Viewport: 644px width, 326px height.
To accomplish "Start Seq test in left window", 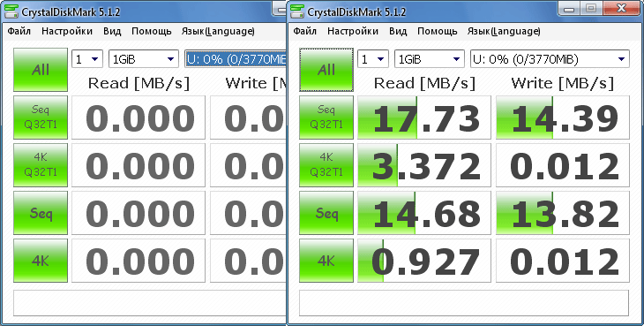I will (41, 213).
